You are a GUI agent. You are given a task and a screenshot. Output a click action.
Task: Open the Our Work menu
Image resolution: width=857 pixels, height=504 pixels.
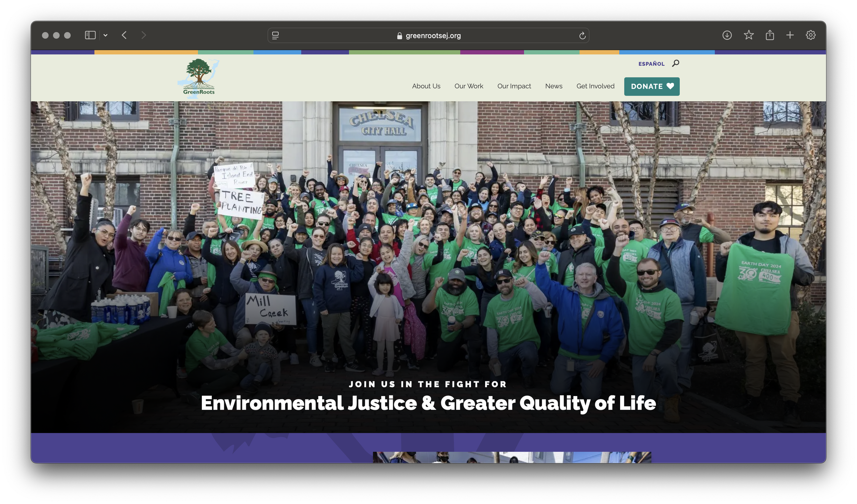tap(469, 86)
